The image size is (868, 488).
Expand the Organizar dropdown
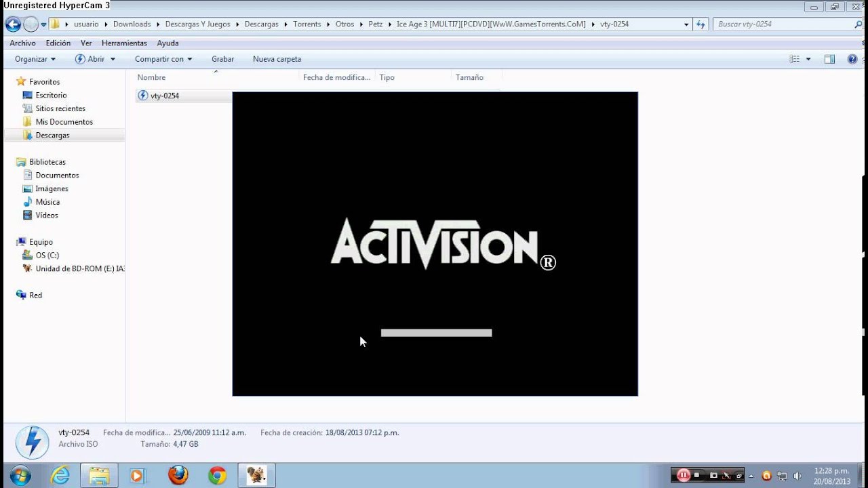click(35, 59)
